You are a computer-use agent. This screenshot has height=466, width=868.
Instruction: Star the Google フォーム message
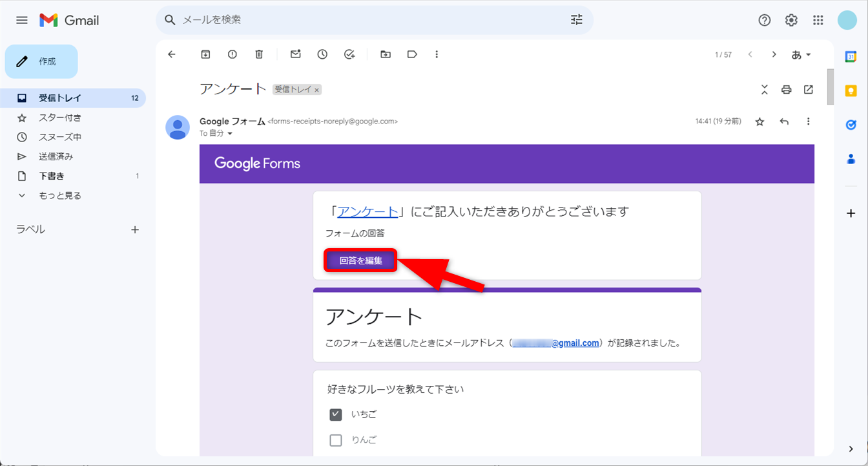[x=759, y=122]
